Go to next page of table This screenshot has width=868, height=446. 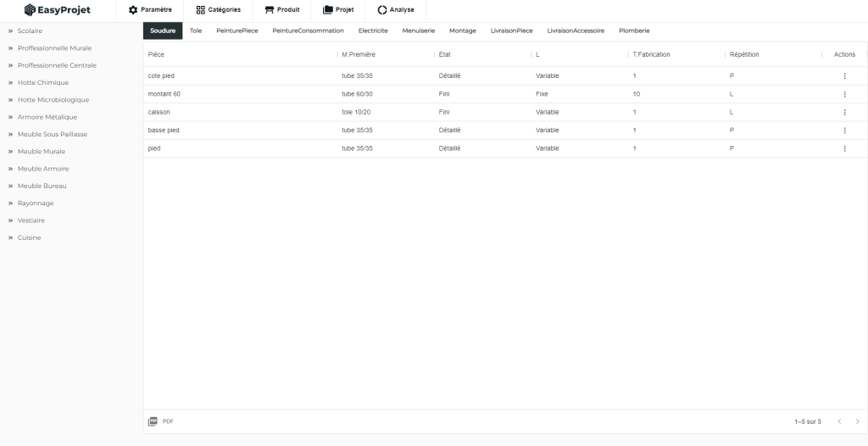857,421
